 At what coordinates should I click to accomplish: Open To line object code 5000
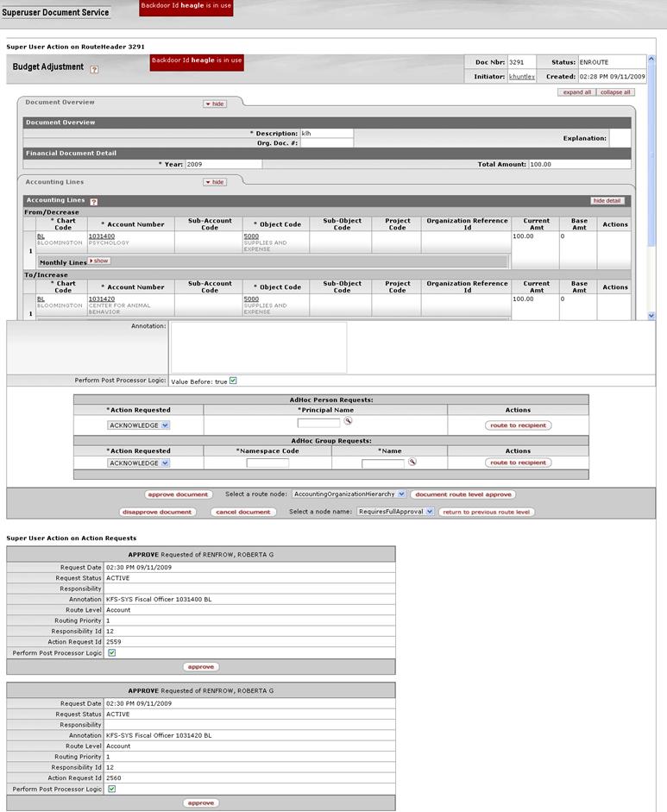pos(251,299)
